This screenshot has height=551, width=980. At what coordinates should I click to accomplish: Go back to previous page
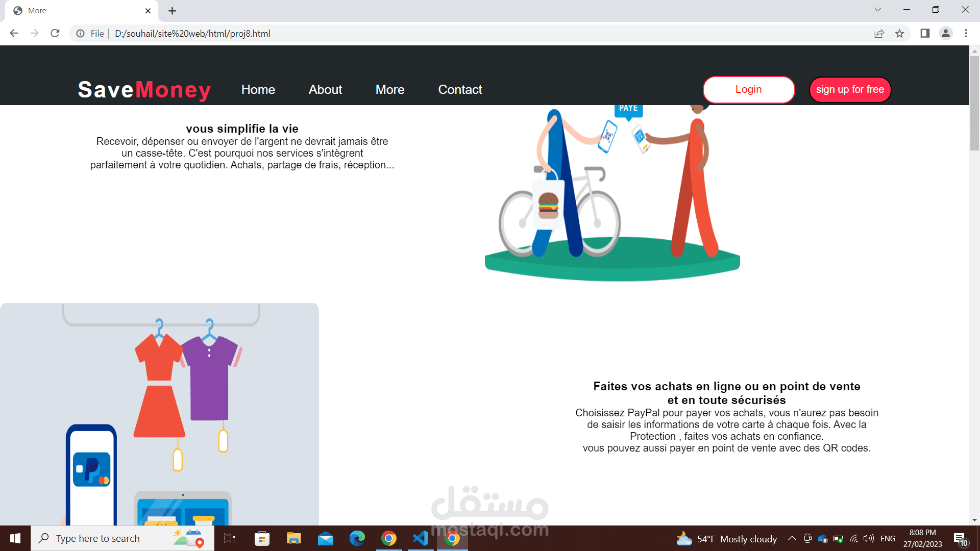[x=14, y=34]
